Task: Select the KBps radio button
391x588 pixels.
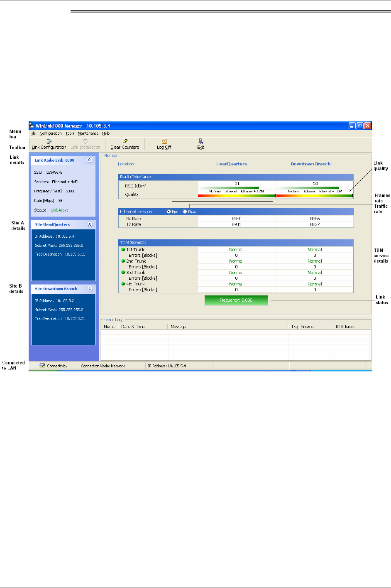Action: pos(185,212)
